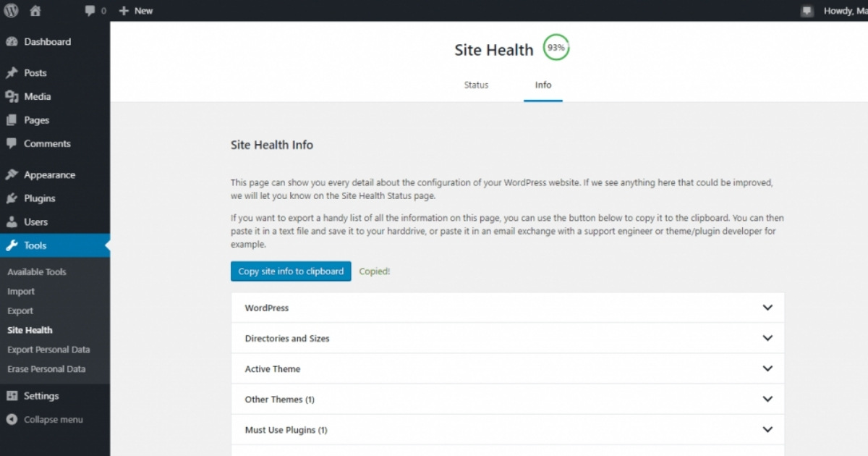This screenshot has height=456, width=868.
Task: Select the Users icon in sidebar
Action: (12, 221)
